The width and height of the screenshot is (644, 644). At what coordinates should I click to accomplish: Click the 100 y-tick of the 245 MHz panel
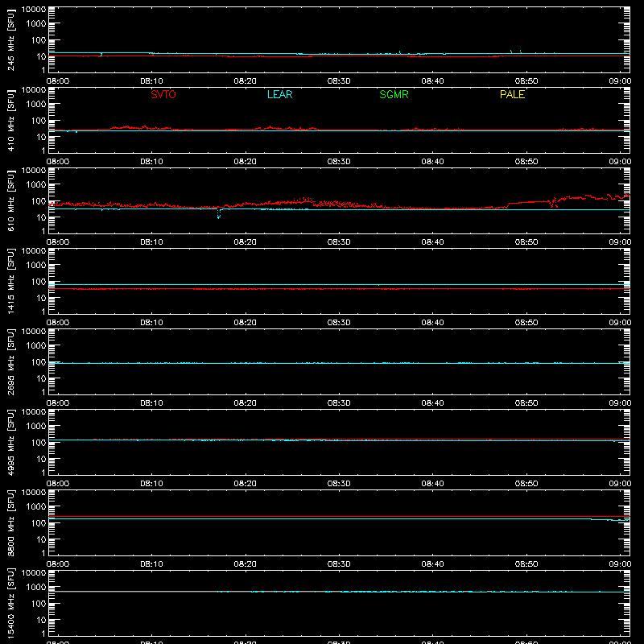tap(39, 40)
